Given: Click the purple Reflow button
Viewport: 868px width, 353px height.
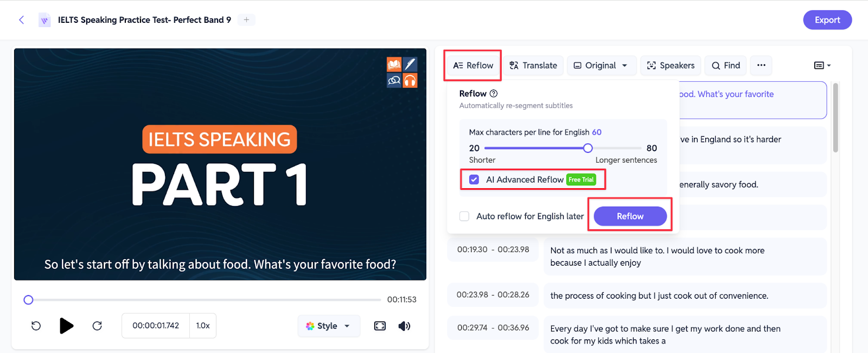Looking at the screenshot, I should pyautogui.click(x=630, y=216).
